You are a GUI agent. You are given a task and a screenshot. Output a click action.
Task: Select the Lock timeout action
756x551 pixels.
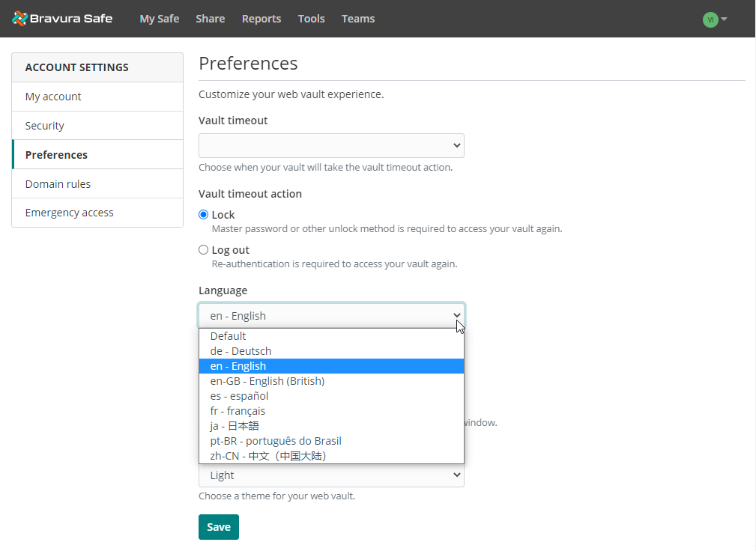[204, 215]
